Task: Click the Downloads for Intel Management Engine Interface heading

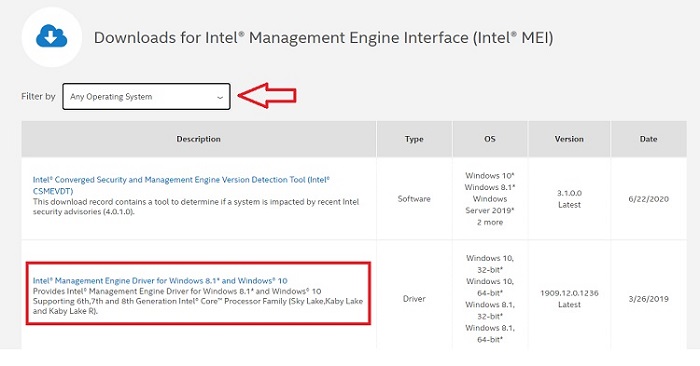Action: coord(323,37)
